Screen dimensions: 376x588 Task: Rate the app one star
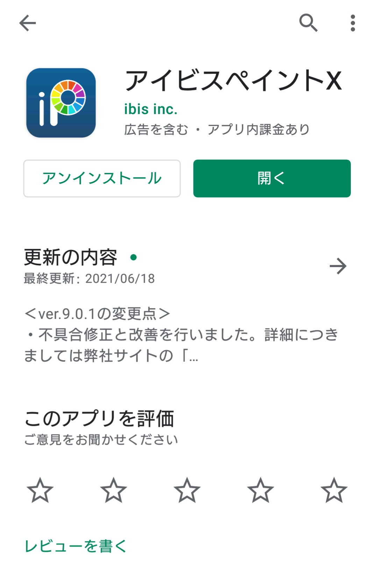(40, 490)
